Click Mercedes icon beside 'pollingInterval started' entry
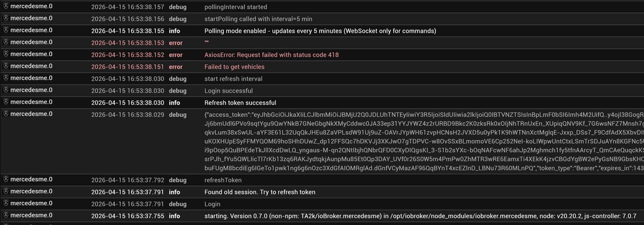The width and height of the screenshot is (644, 225). [x=6, y=6]
